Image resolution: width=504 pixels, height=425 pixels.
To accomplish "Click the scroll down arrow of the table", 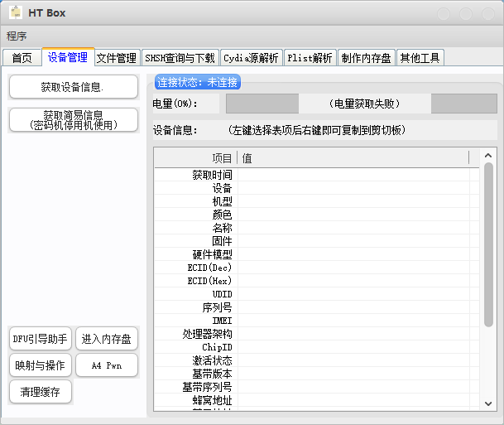I will pyautogui.click(x=488, y=403).
